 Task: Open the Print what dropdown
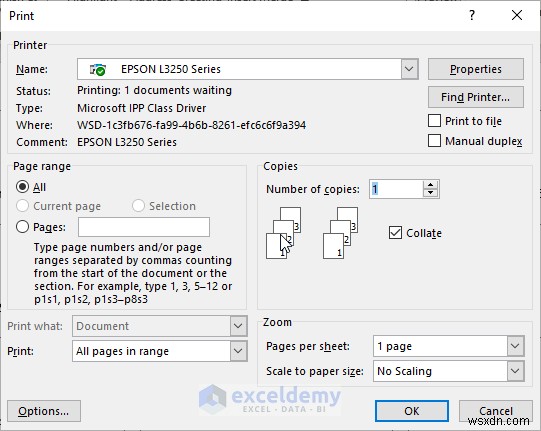[238, 326]
